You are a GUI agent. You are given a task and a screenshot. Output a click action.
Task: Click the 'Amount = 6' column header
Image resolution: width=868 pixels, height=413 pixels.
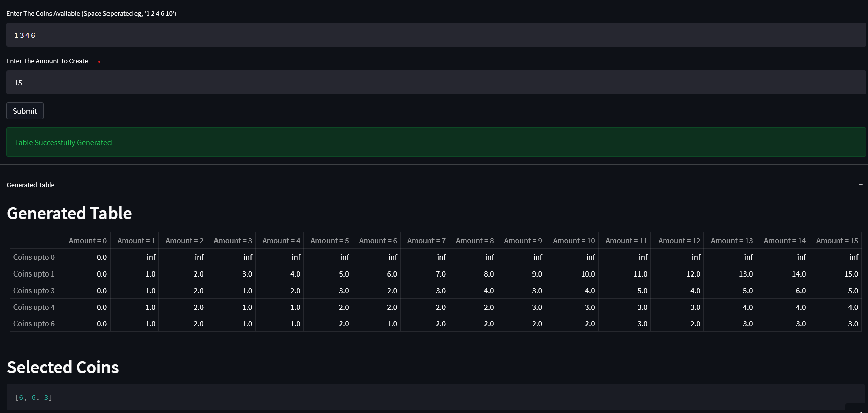pos(376,241)
